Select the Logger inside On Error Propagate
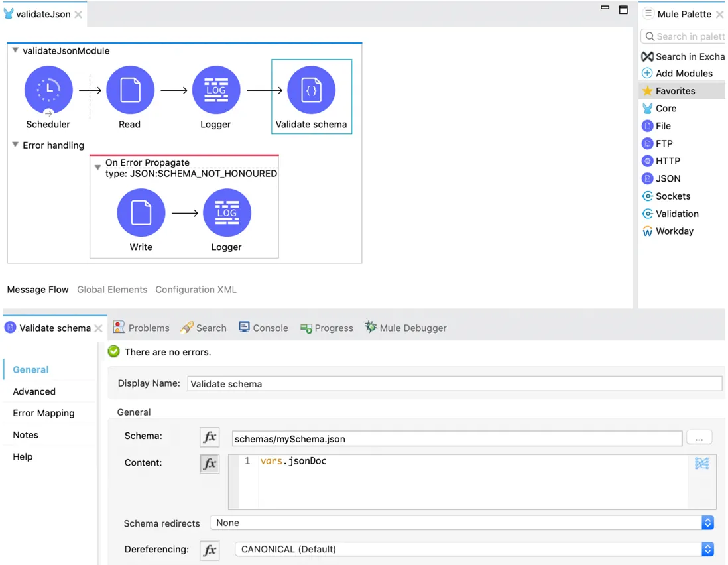Screen dimensions: 728x565 227,213
